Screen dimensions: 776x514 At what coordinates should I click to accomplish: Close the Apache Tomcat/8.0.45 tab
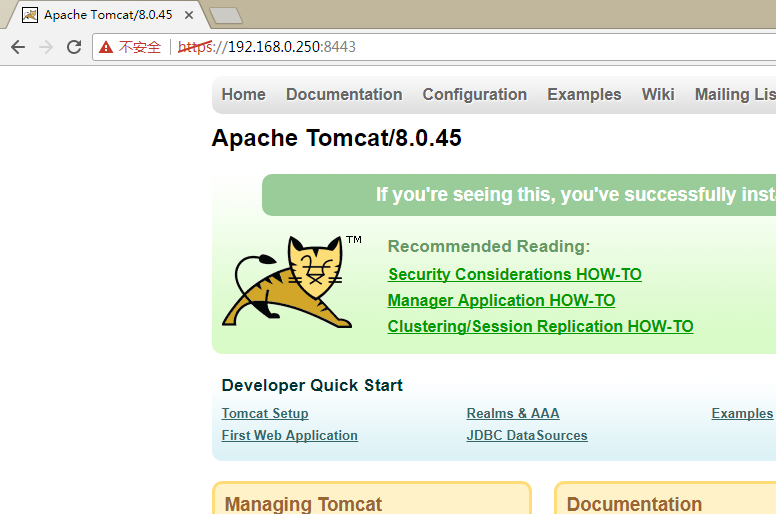[x=189, y=15]
